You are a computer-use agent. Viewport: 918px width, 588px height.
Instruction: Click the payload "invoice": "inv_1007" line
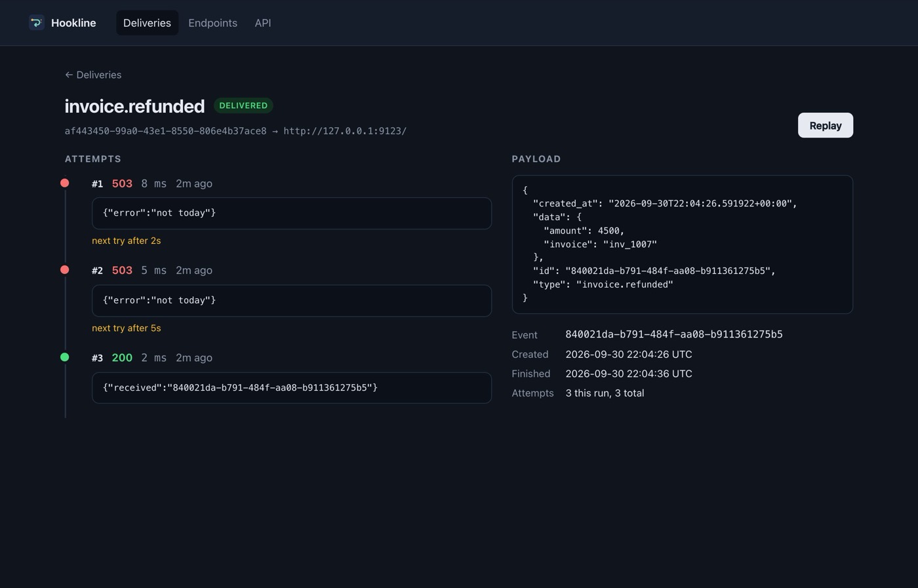click(600, 244)
